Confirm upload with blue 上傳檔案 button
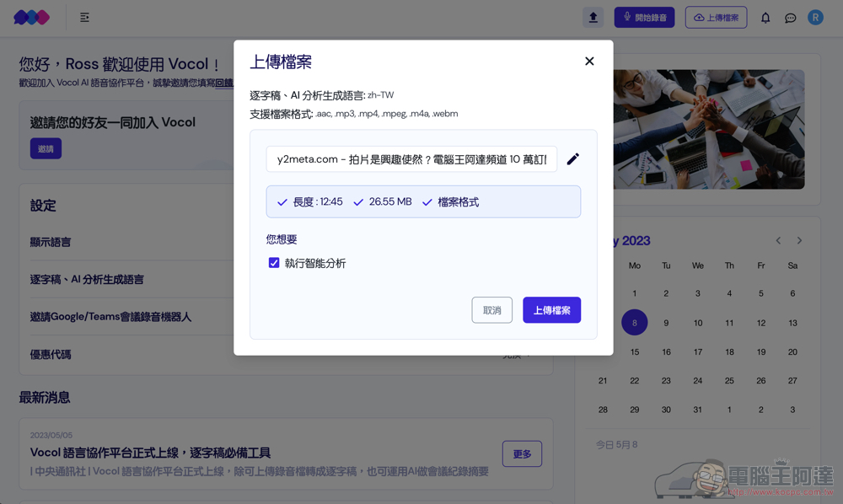 coord(551,310)
